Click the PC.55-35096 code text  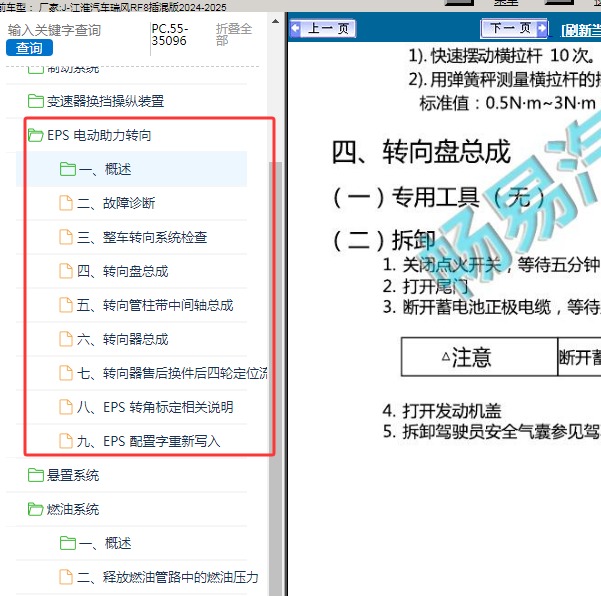170,34
